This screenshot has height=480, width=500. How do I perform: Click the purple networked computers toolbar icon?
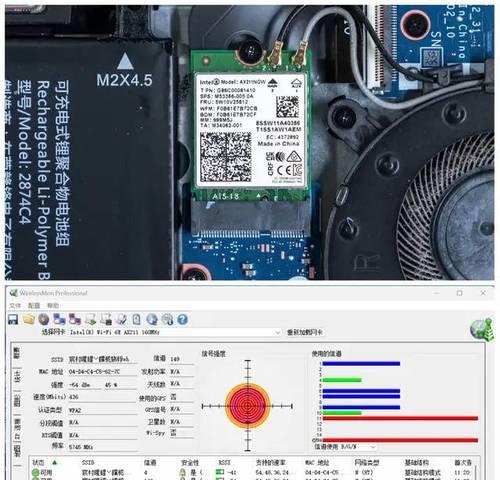75,319
